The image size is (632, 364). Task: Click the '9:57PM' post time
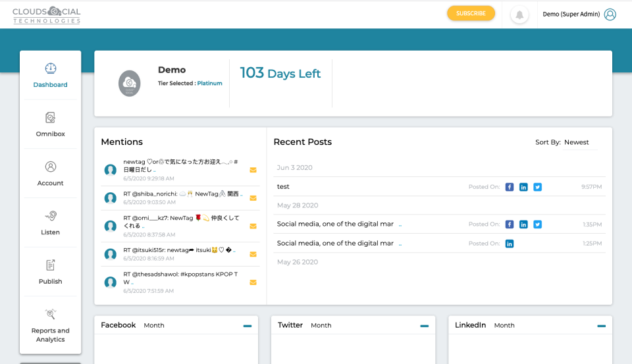coord(591,187)
